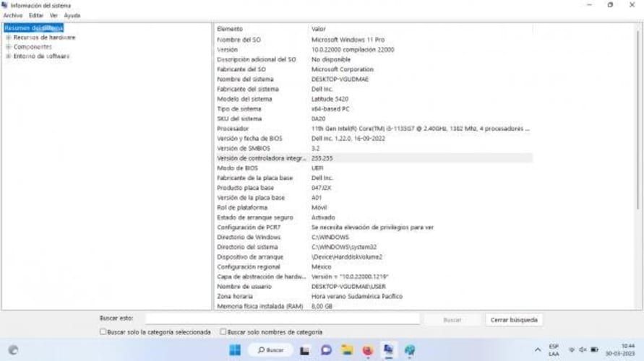
Task: Select Componentes in the tree
Action: tap(33, 47)
